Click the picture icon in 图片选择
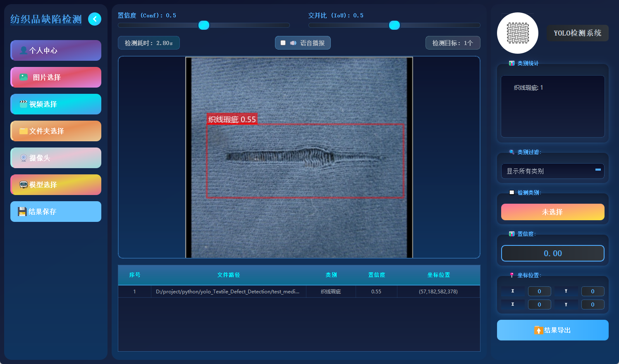The height and width of the screenshot is (364, 619). tap(24, 77)
